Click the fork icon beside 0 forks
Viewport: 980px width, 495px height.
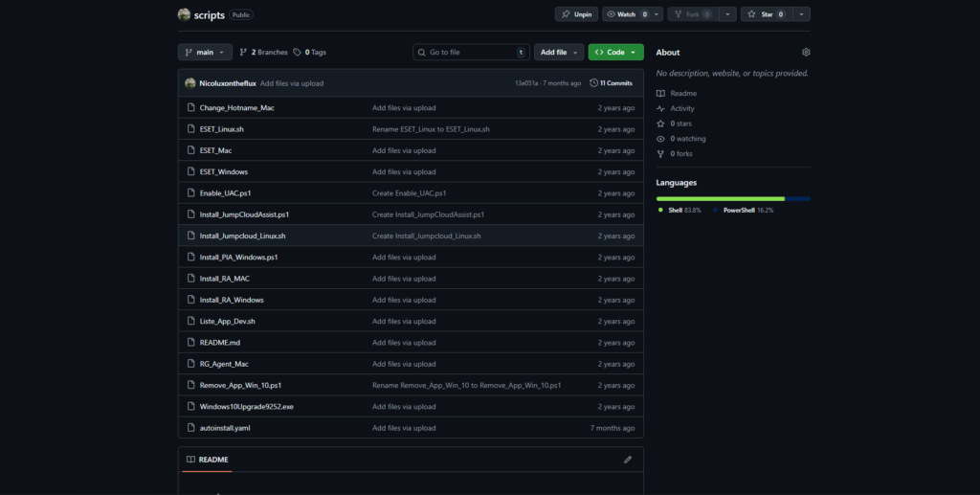coord(660,154)
